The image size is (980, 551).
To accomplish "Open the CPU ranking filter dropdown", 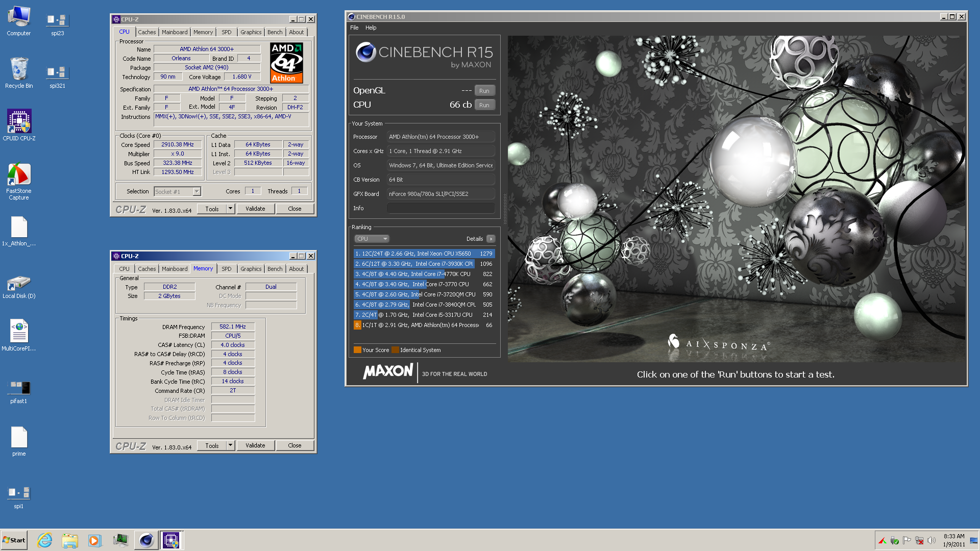I will click(372, 239).
